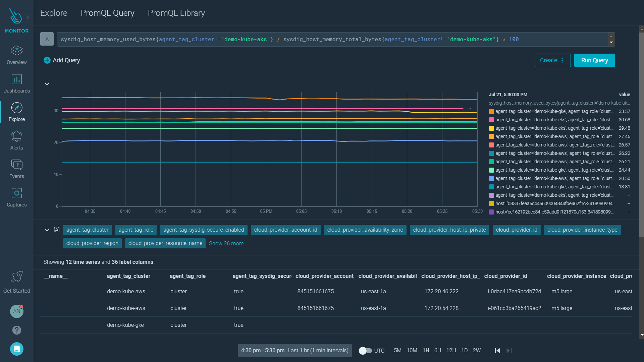Toggle the cloud_provider_region label chip
The image size is (644, 362).
click(x=92, y=243)
